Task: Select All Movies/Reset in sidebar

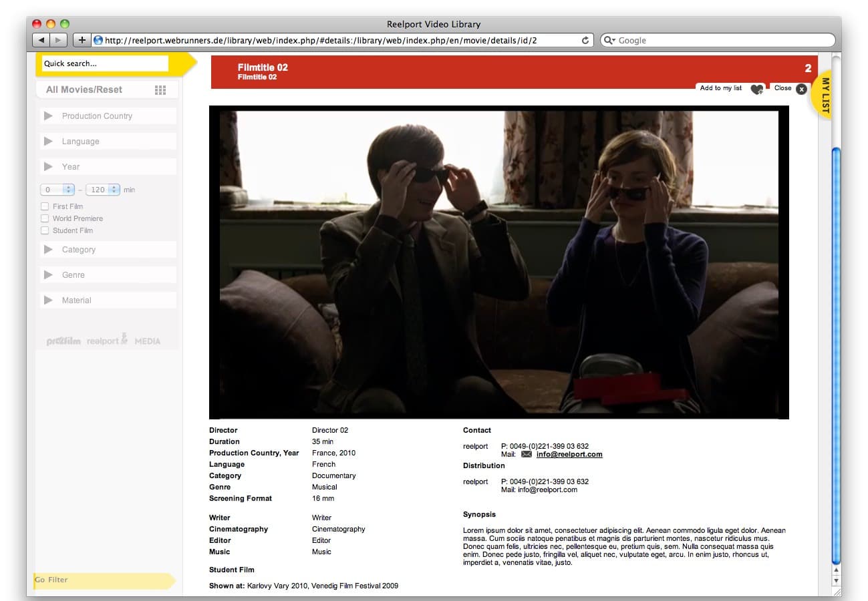Action: [x=84, y=90]
